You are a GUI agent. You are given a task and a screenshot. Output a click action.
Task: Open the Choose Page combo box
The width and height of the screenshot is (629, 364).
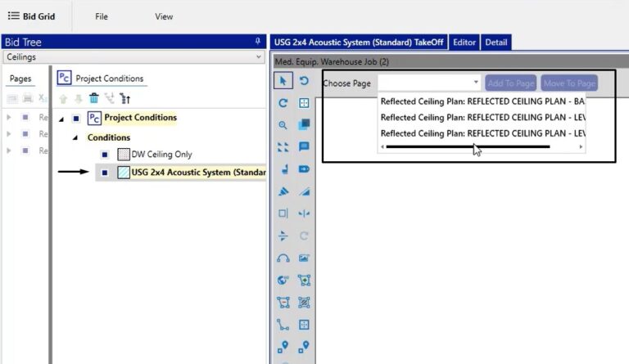(429, 83)
